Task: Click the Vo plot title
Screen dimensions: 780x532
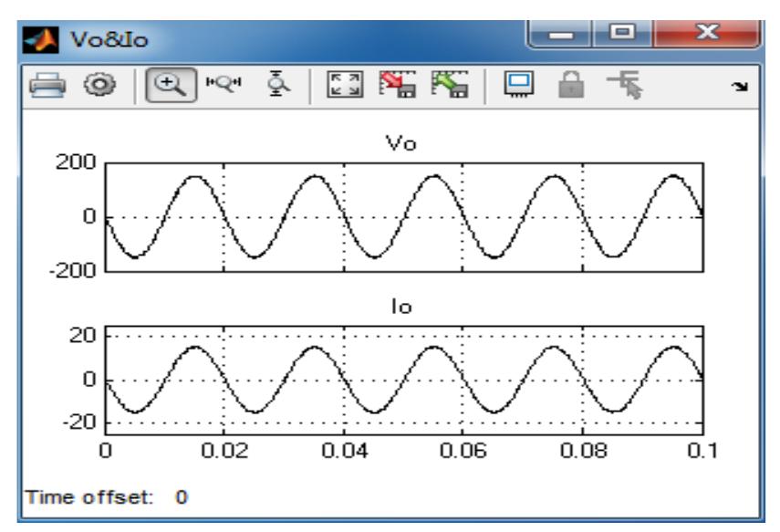Action: (x=400, y=144)
